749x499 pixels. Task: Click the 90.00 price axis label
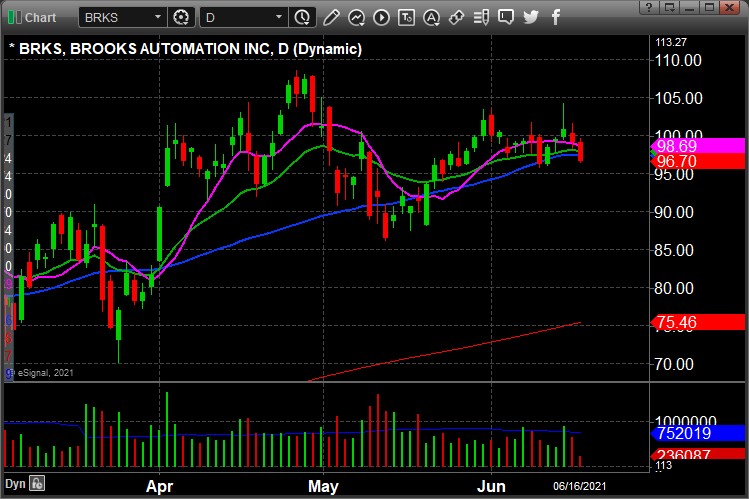click(x=674, y=212)
